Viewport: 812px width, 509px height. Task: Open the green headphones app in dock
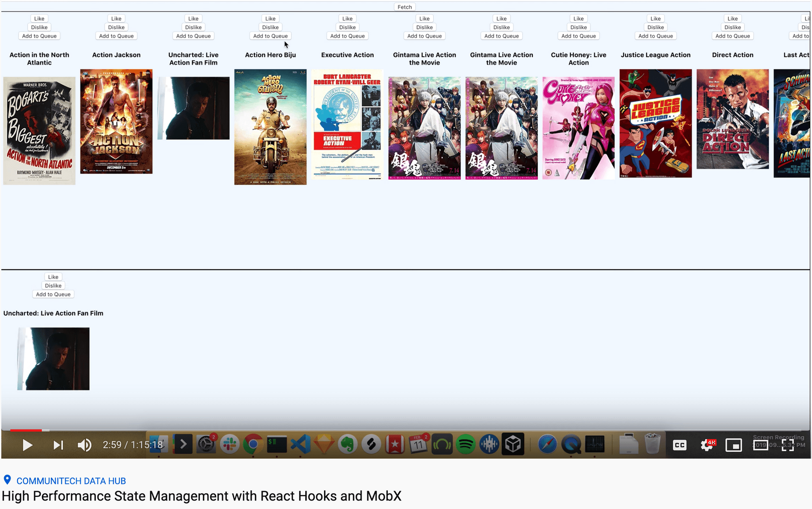[442, 444]
